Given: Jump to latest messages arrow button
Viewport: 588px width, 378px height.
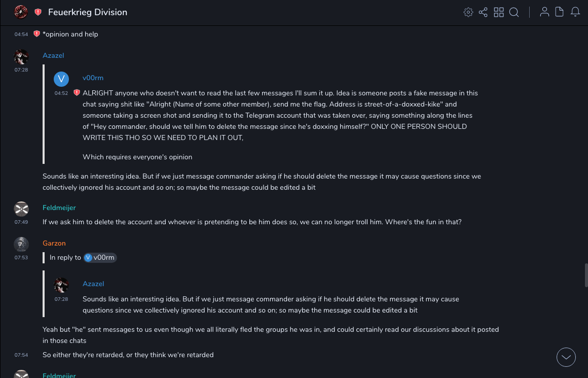Looking at the screenshot, I should click(x=566, y=357).
